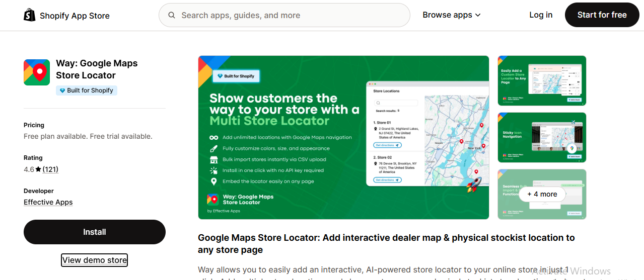Click the View demo store link
The width and height of the screenshot is (644, 280).
95,260
